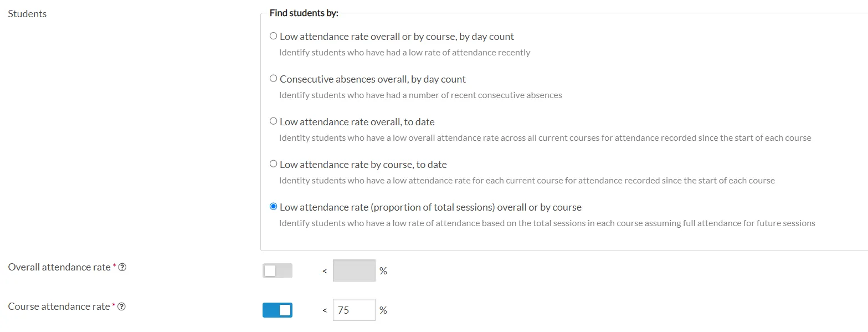Disable the Course attendance rate switch

point(278,310)
